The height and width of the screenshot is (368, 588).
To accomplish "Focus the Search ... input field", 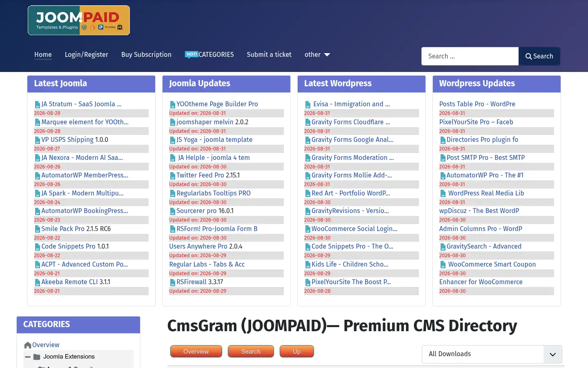I will [470, 56].
